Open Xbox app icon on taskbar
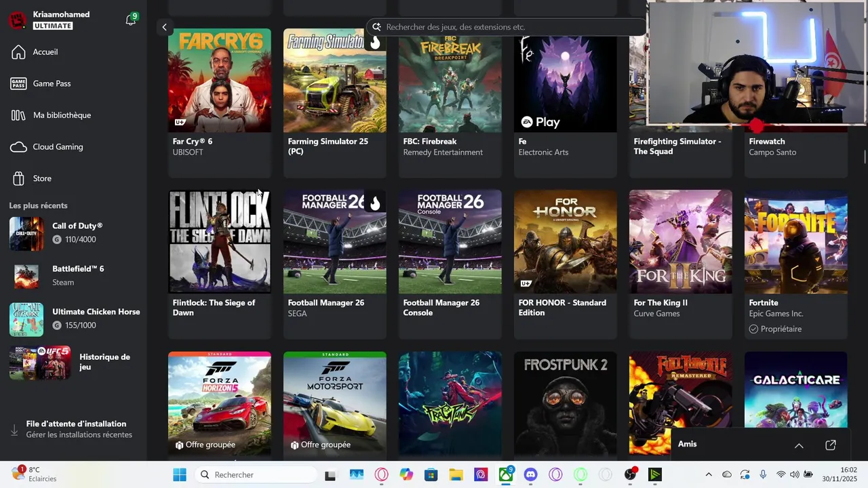This screenshot has height=488, width=868. pos(506,474)
